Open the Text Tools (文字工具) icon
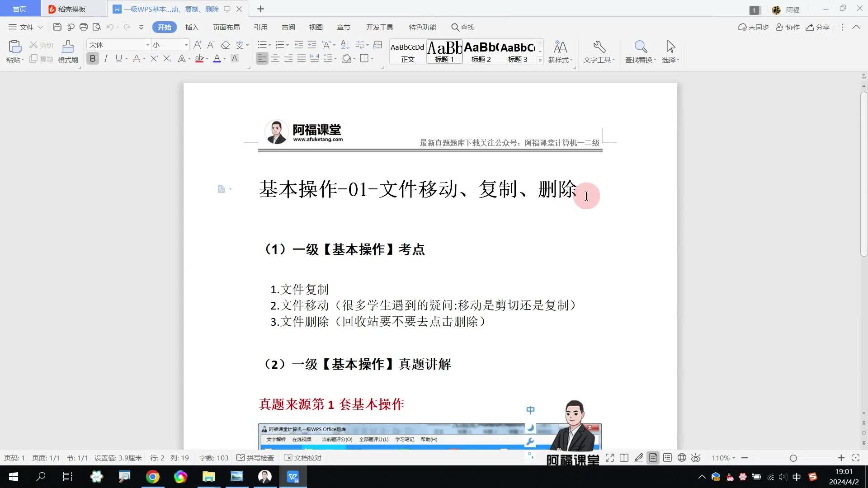This screenshot has height=488, width=868. (599, 47)
